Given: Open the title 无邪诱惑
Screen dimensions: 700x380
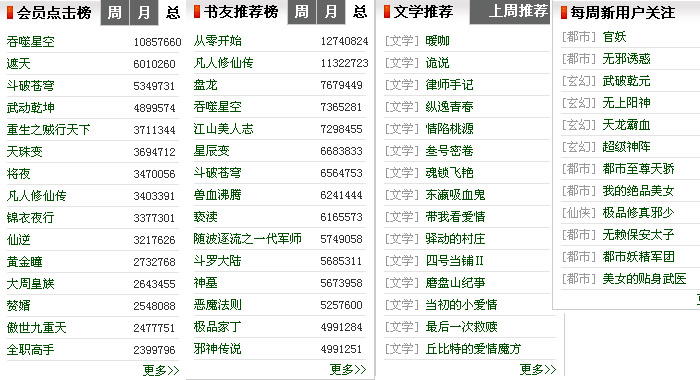Looking at the screenshot, I should point(627,59).
